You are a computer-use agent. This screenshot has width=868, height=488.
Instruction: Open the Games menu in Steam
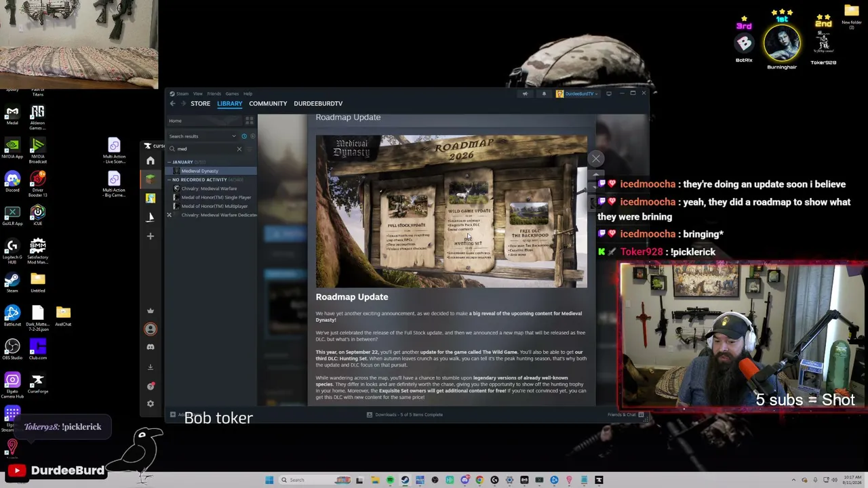[x=232, y=94]
